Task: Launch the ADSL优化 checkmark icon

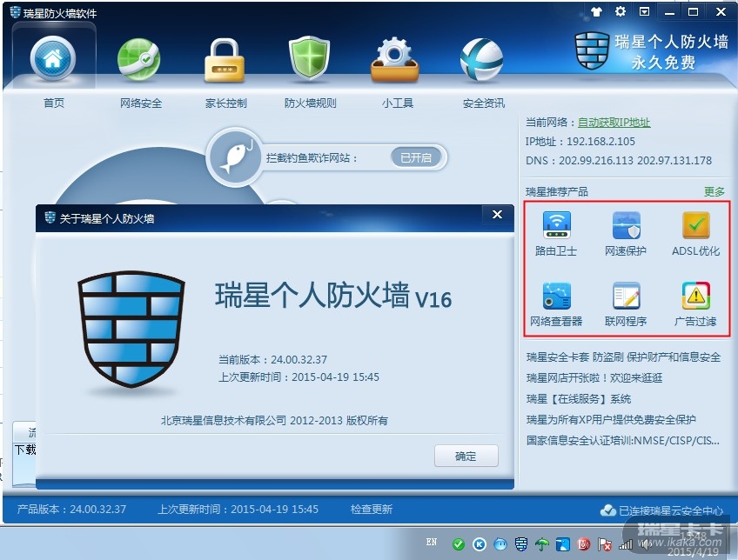Action: [x=695, y=226]
